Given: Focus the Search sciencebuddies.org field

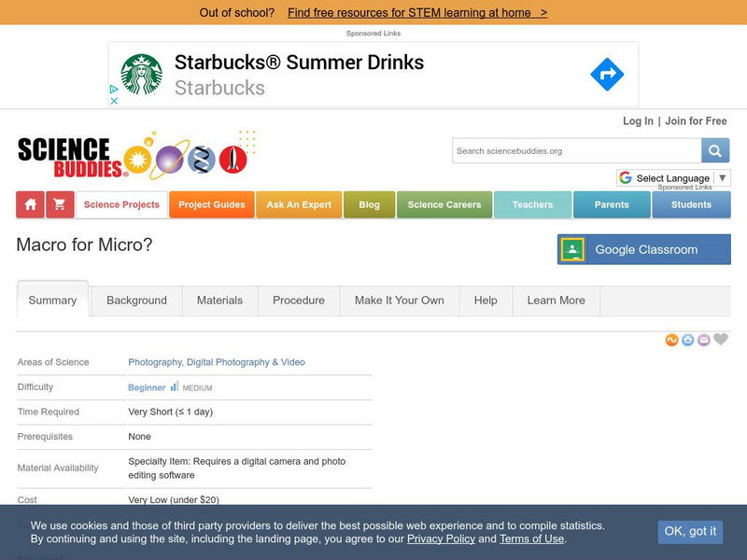Looking at the screenshot, I should (x=576, y=150).
